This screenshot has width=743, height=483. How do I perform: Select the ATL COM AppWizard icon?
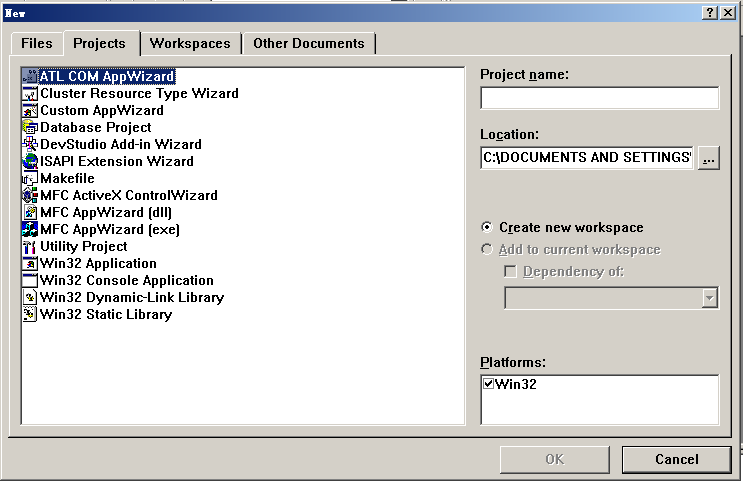coord(30,76)
